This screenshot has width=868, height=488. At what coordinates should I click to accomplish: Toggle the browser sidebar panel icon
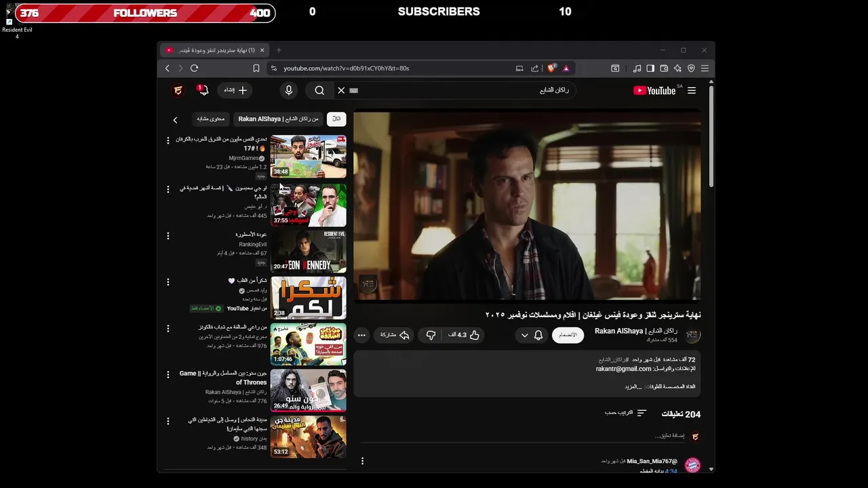click(650, 68)
